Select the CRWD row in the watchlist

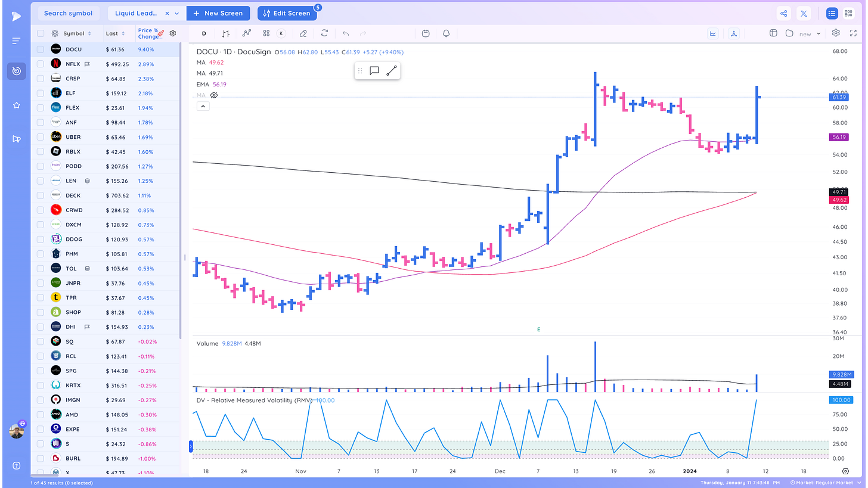pos(106,210)
